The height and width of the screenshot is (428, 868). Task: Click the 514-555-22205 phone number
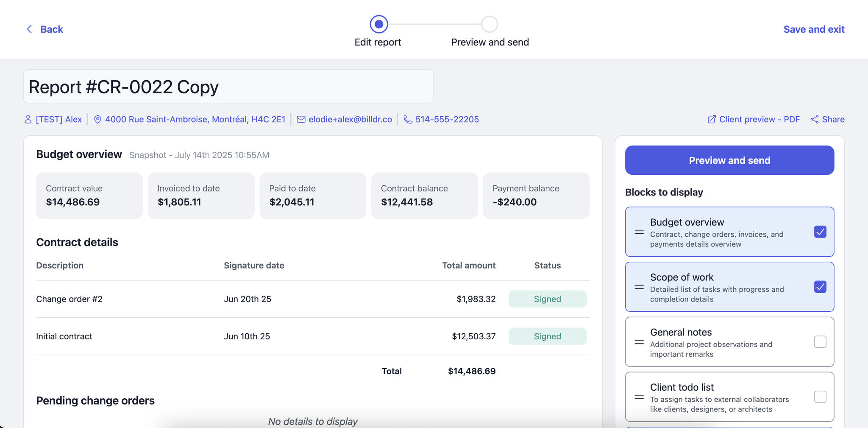[447, 120]
